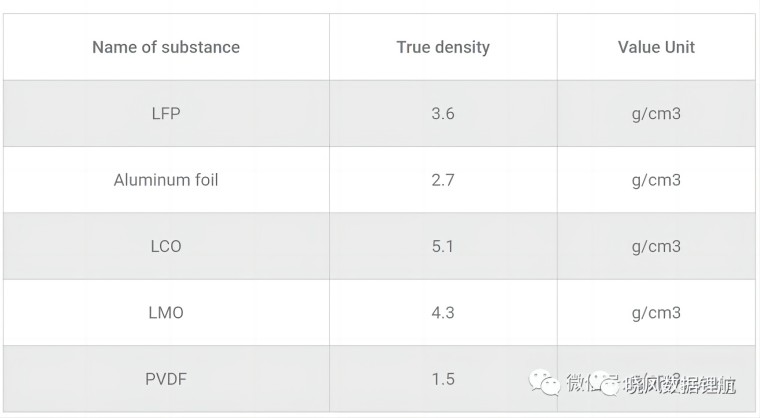Image resolution: width=760 pixels, height=418 pixels.
Task: Click the WeChat logo watermark icon
Action: click(544, 383)
